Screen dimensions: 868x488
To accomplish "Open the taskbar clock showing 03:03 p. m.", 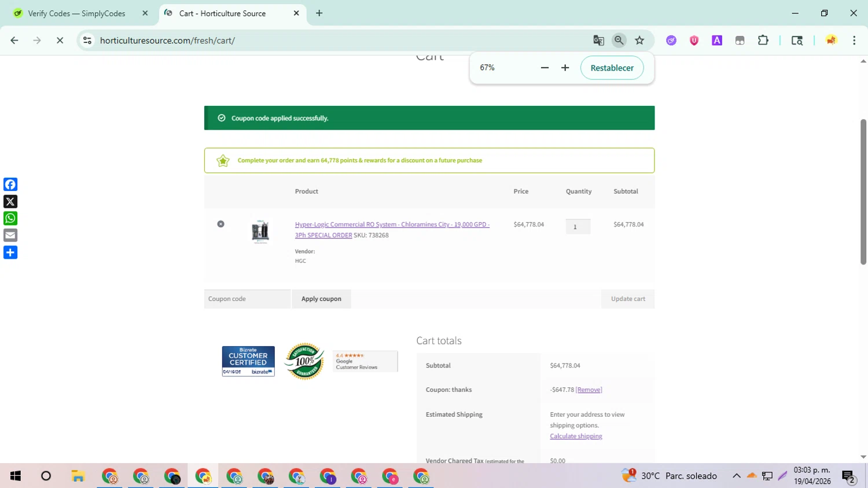I will coord(812,476).
